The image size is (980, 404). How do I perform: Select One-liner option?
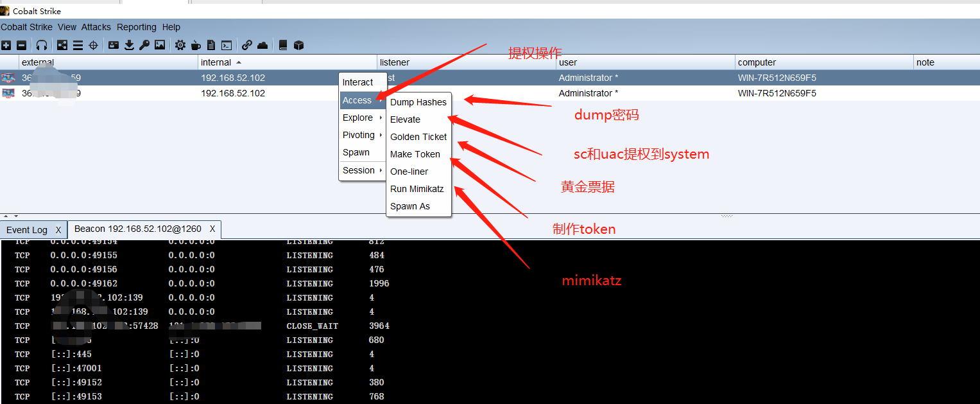click(418, 171)
